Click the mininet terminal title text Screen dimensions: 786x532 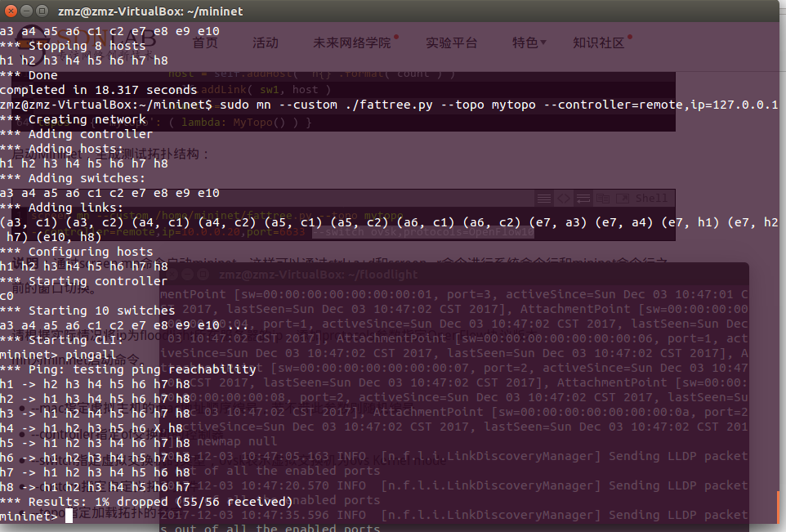pyautogui.click(x=150, y=11)
